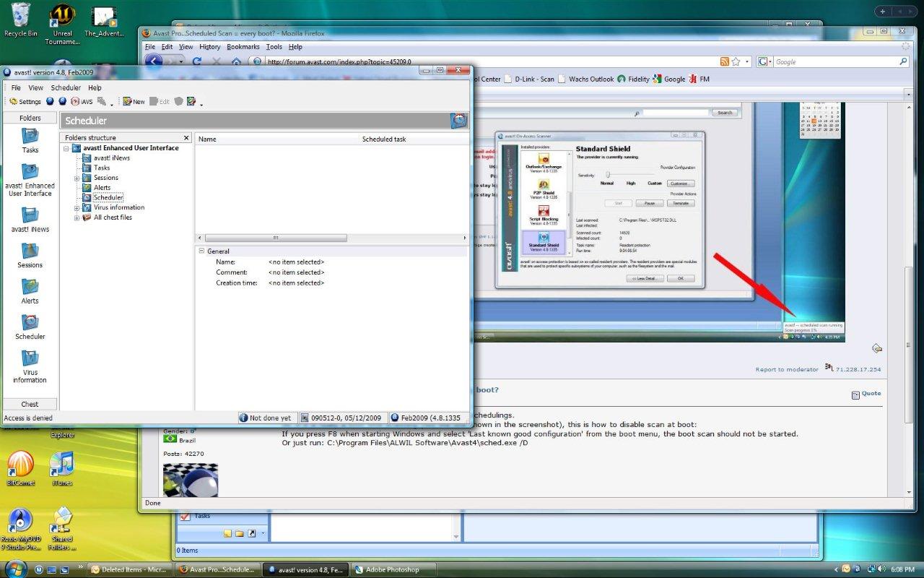Bookmark page with Firefox star icon
The height and width of the screenshot is (578, 924).
736,62
